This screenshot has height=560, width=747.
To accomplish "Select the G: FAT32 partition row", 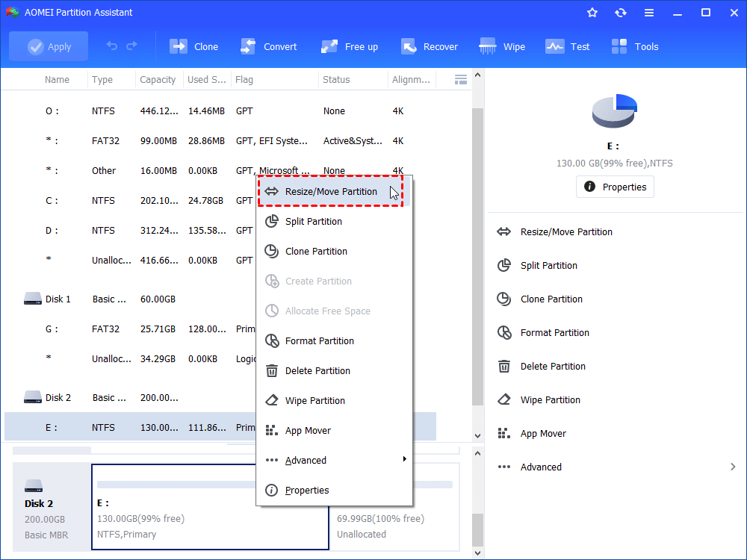I will click(x=130, y=329).
